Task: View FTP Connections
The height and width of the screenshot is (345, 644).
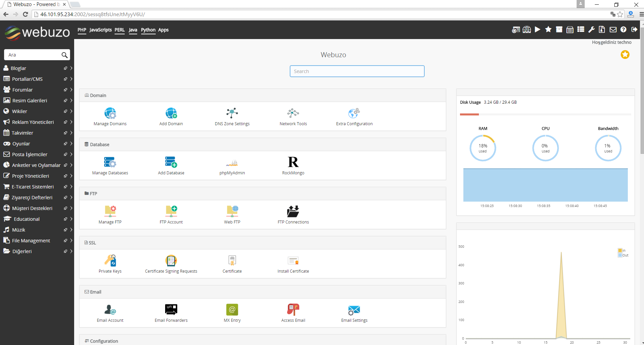Action: click(x=293, y=215)
